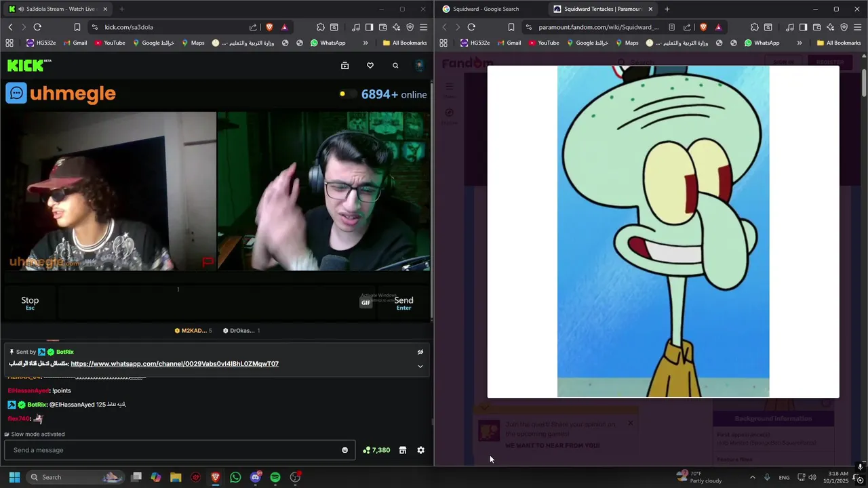Click the Stop button on uhmegle

pos(30,303)
